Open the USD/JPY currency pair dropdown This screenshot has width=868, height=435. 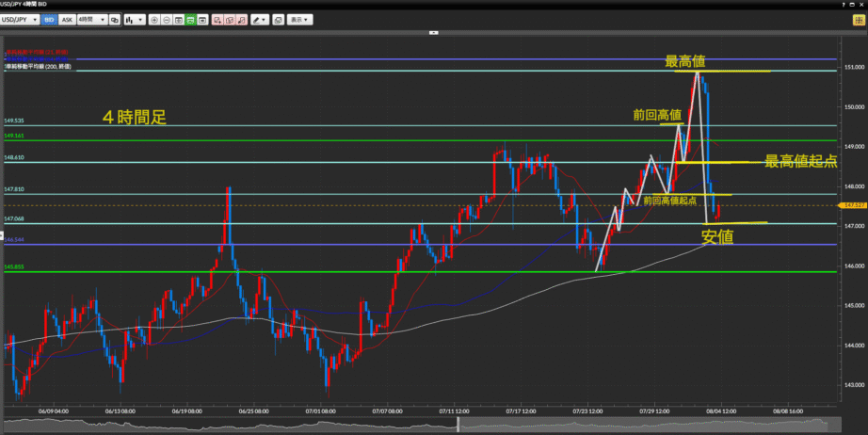(x=20, y=20)
